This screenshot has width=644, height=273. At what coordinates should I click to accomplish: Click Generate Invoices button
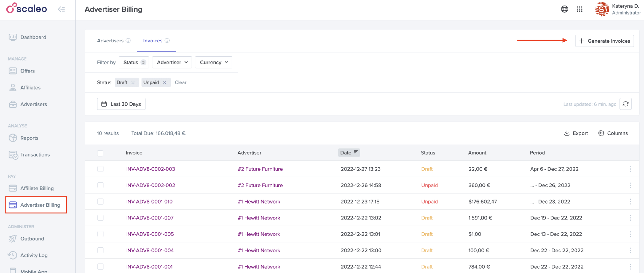click(x=604, y=41)
